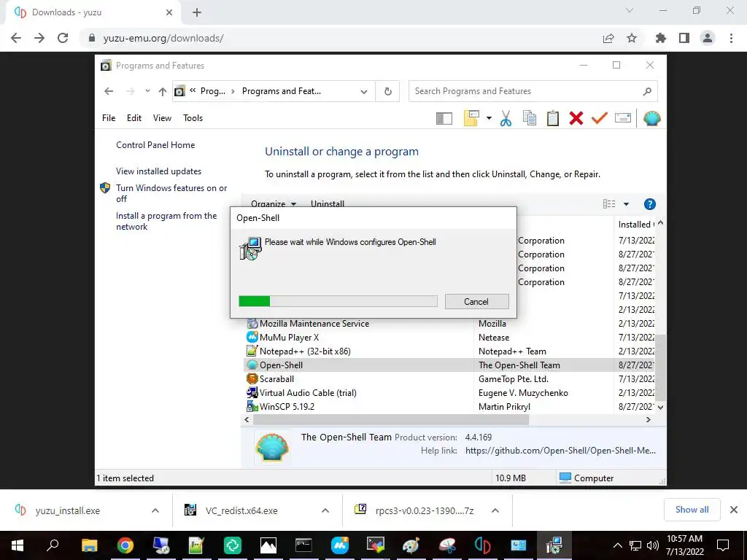
Task: Cancel the Open-Shell configuration dialog
Action: click(x=476, y=301)
